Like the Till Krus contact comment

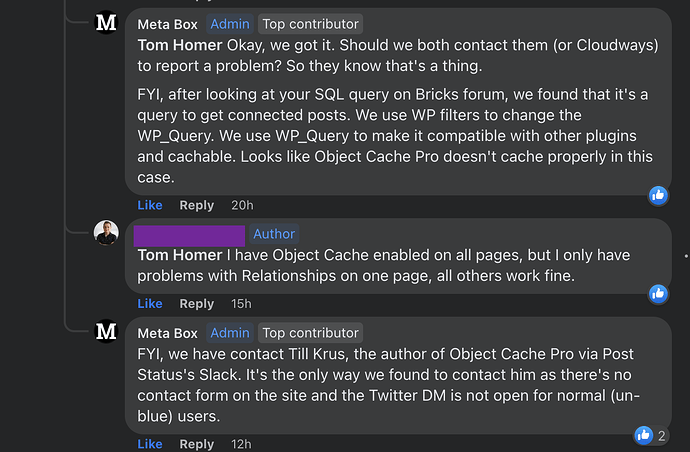150,444
